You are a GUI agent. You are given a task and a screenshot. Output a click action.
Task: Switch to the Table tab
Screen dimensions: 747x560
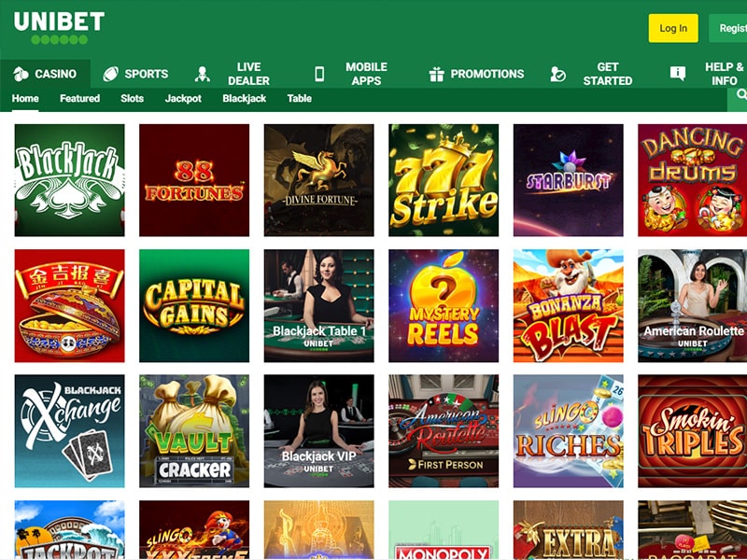(299, 99)
